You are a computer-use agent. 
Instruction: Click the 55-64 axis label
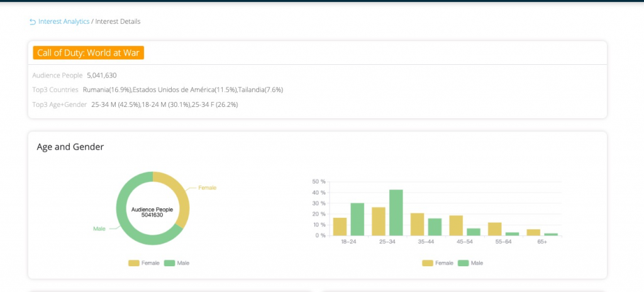(x=504, y=242)
